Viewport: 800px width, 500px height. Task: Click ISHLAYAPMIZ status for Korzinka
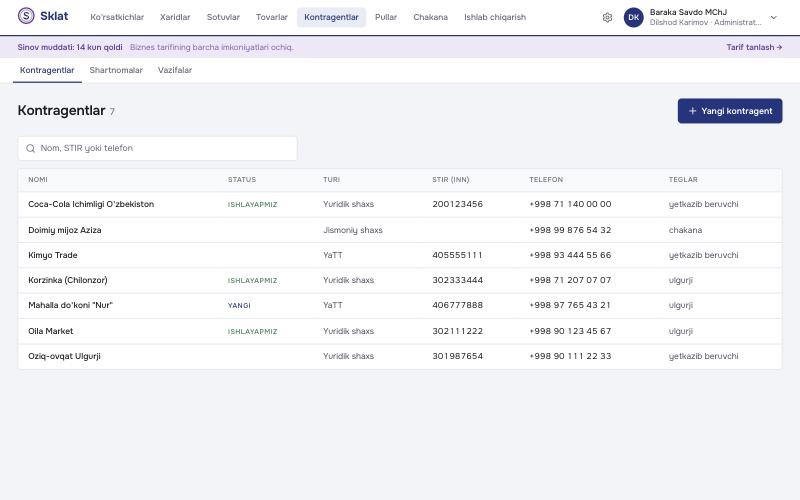tap(252, 281)
